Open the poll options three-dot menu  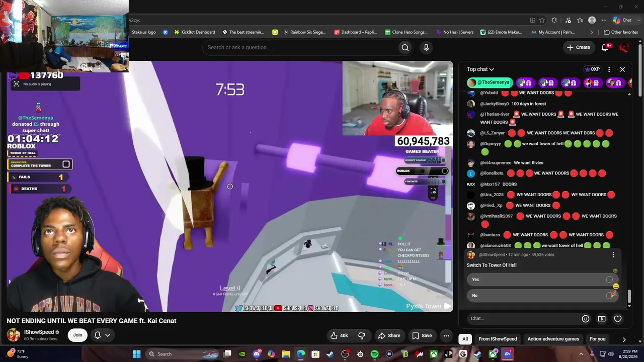click(613, 255)
